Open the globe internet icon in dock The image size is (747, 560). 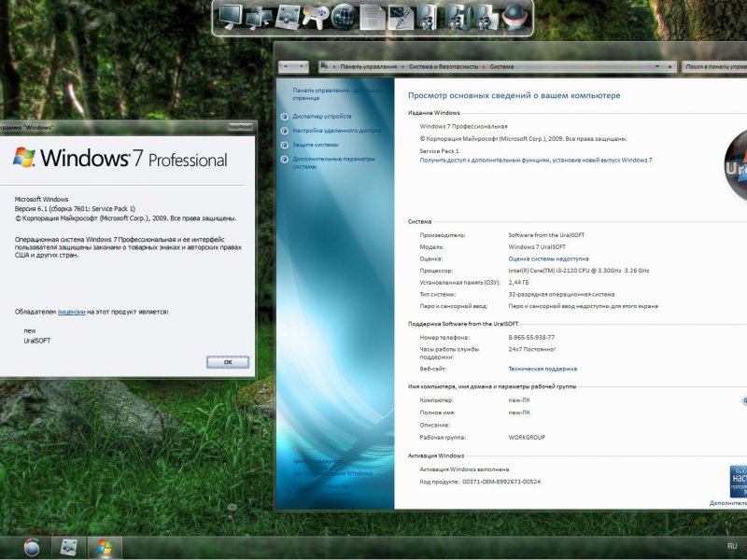coord(344,17)
